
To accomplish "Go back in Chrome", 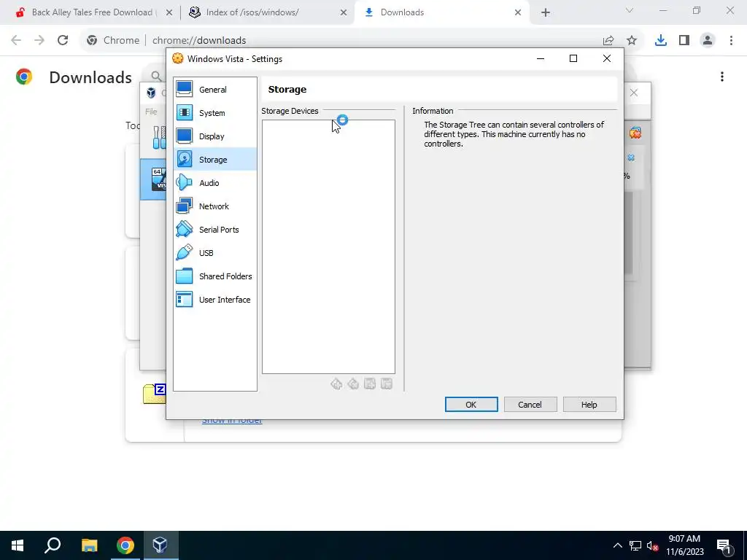I will (x=16, y=40).
